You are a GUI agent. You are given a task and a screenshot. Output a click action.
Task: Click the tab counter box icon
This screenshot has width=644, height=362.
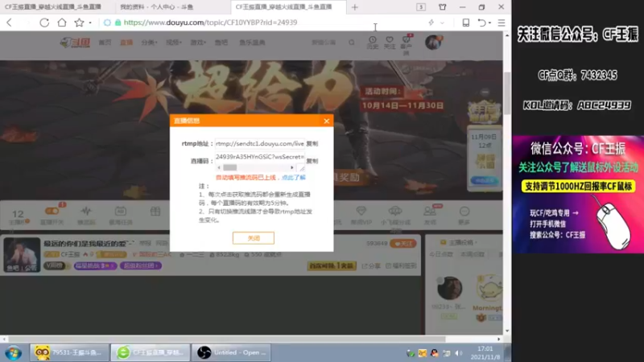[x=421, y=7]
